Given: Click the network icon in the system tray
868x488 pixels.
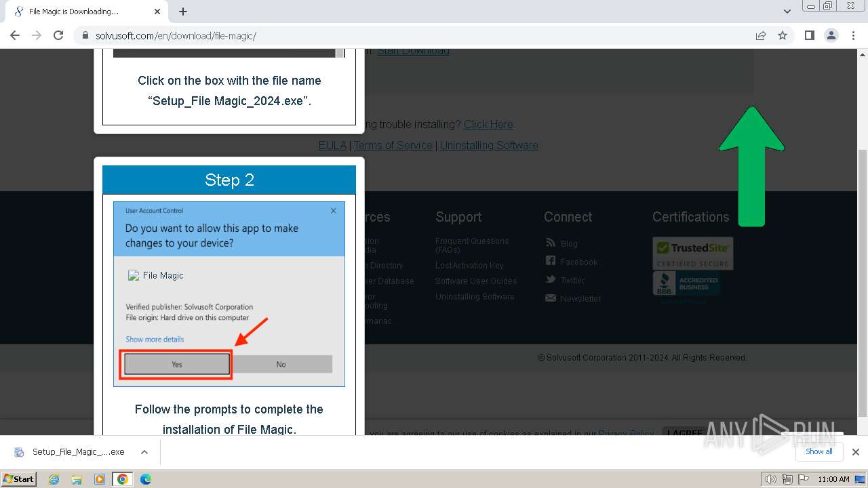Looking at the screenshot, I should pos(787,479).
